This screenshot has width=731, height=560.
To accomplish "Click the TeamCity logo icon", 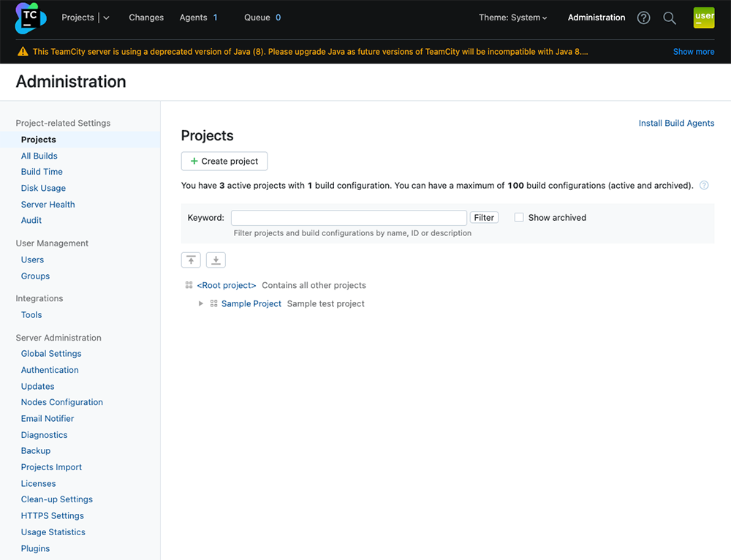I will [30, 18].
